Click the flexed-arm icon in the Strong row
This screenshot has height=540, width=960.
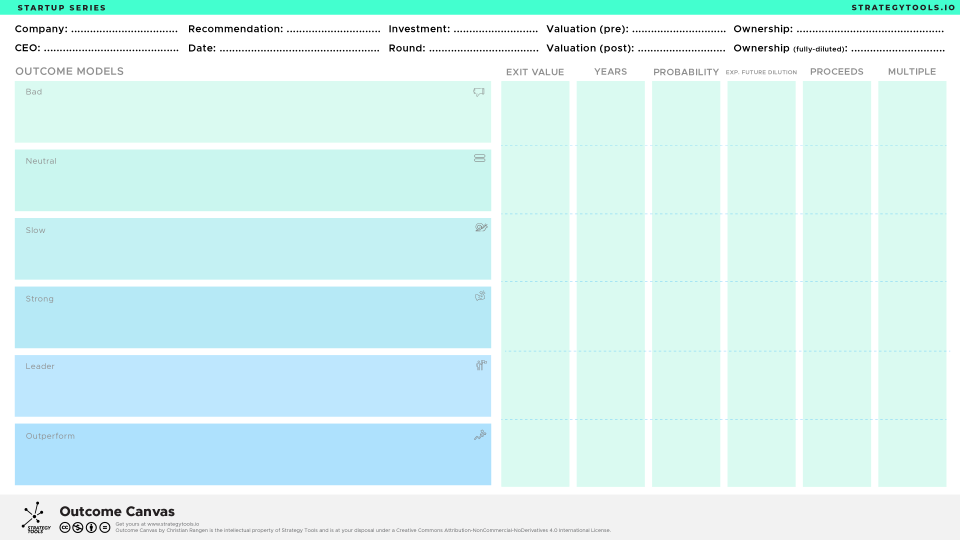click(480, 296)
